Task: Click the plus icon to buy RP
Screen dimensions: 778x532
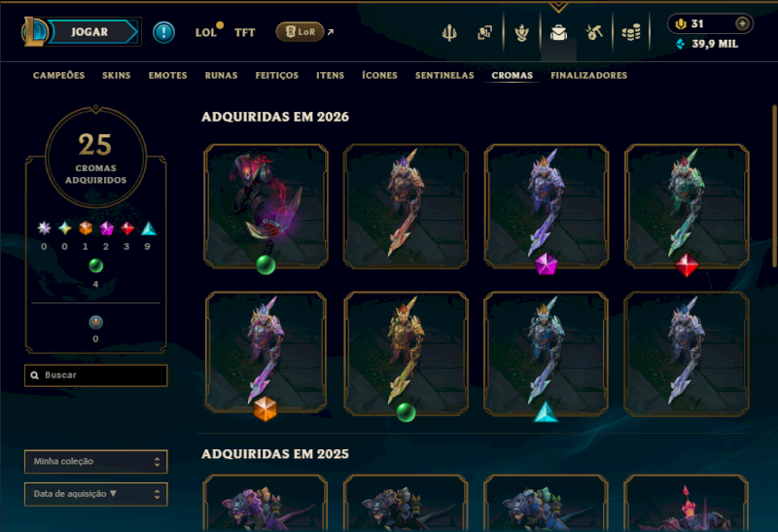Action: 742,23
